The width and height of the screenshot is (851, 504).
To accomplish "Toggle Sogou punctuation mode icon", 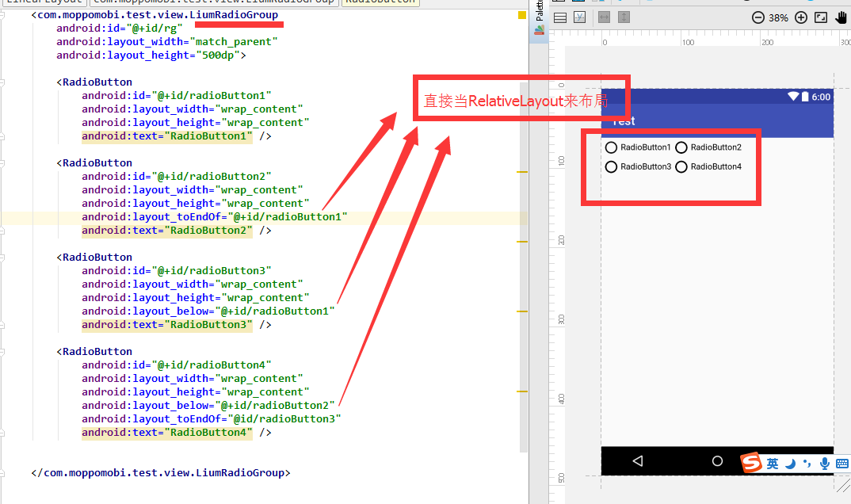I will (x=807, y=464).
